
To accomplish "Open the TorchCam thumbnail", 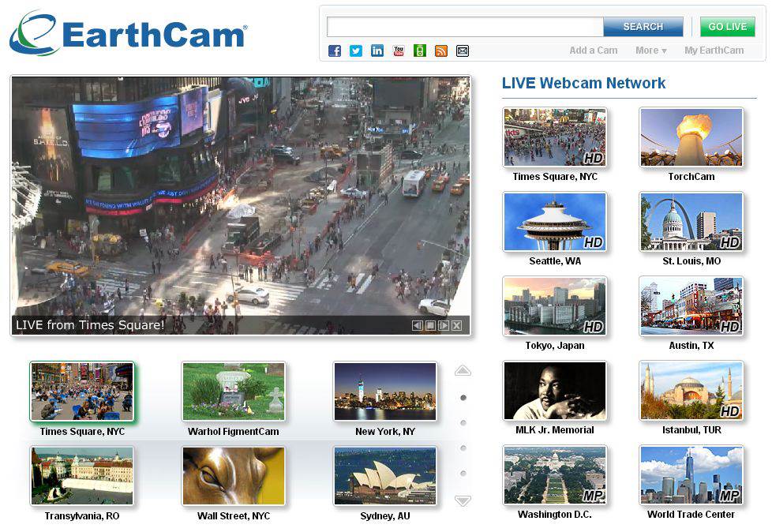I will click(691, 137).
